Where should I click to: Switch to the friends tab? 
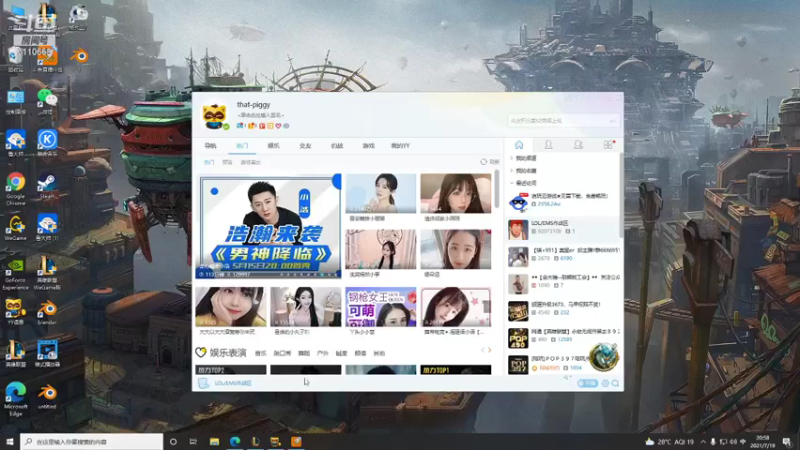click(x=305, y=146)
